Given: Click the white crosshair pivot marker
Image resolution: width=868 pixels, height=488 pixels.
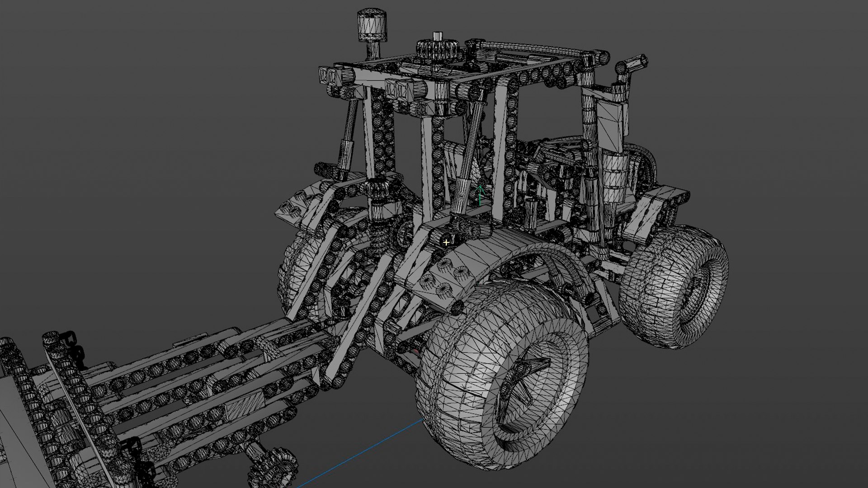Looking at the screenshot, I should pos(446,243).
